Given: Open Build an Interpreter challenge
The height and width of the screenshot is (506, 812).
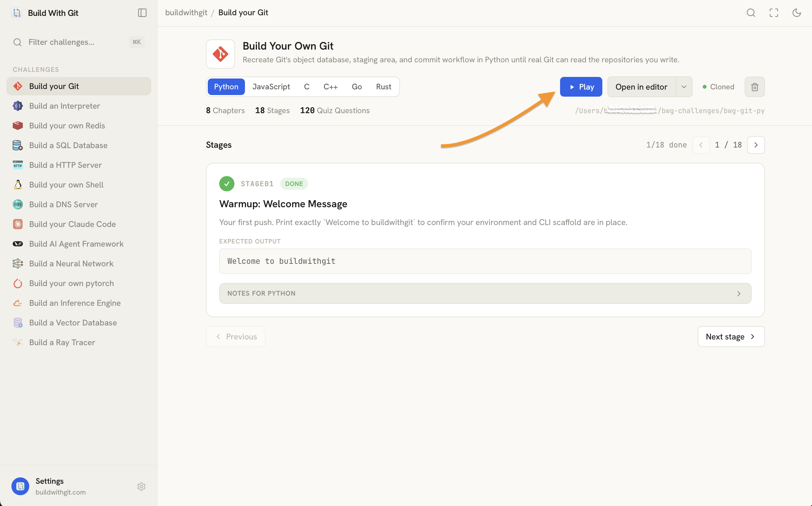Looking at the screenshot, I should click(78, 106).
